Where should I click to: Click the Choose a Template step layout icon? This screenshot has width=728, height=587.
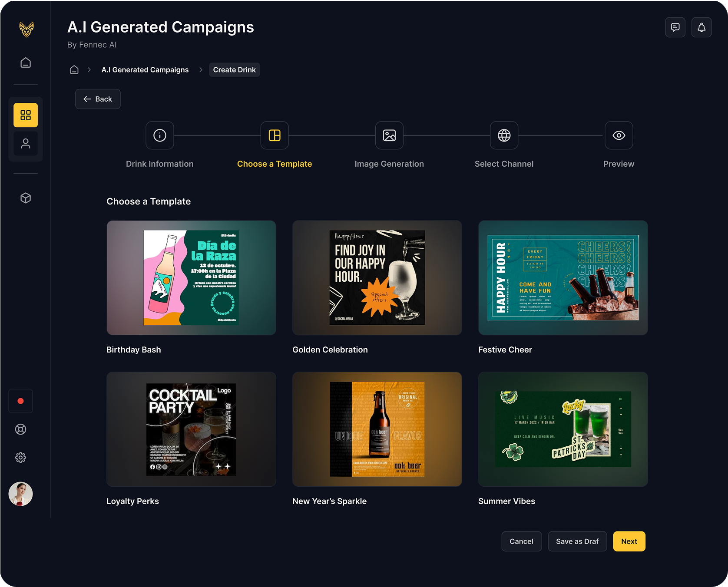coord(275,135)
